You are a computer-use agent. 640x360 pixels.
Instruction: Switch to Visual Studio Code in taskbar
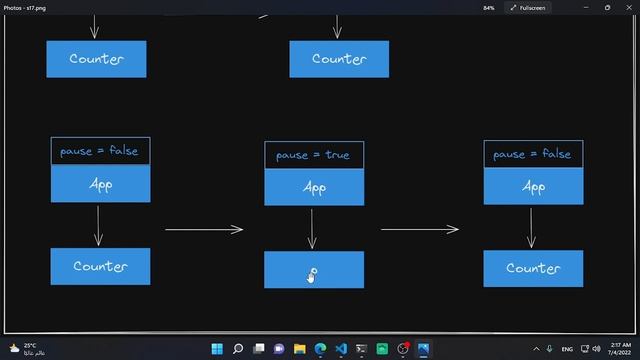pos(341,349)
